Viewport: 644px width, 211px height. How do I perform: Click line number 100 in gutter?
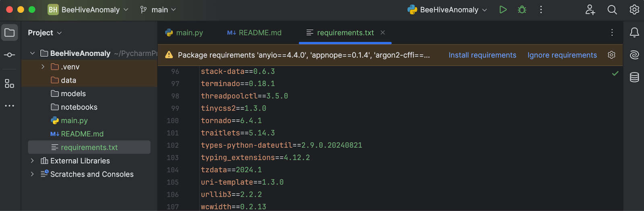coord(173,121)
